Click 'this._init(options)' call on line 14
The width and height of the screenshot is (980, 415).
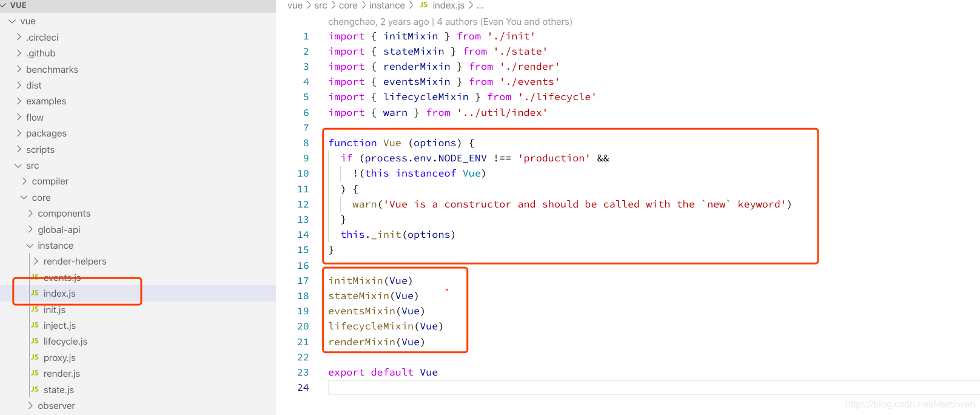coord(398,235)
